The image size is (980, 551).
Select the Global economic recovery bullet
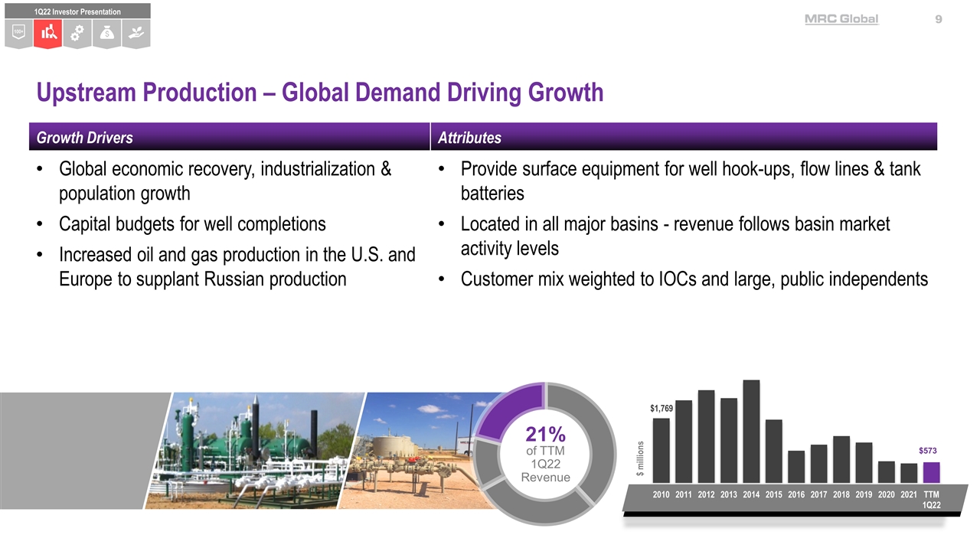click(226, 181)
